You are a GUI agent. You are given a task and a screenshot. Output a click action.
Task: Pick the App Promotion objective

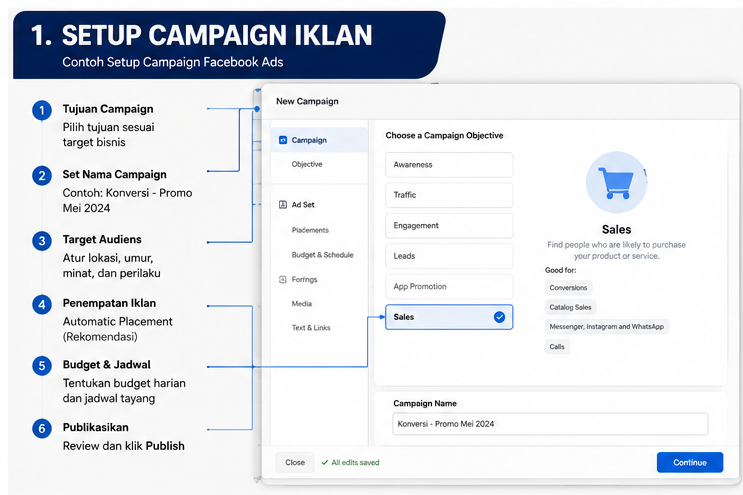tap(449, 287)
